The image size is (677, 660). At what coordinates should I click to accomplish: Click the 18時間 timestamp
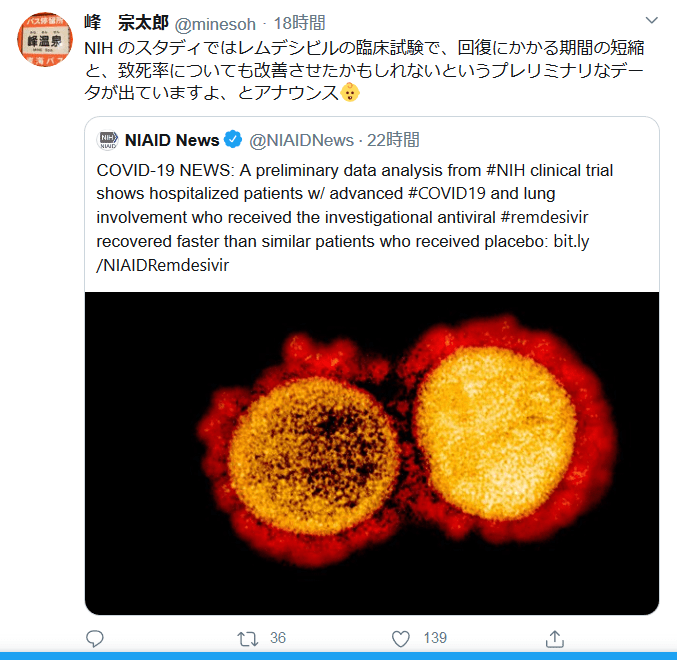tap(299, 23)
